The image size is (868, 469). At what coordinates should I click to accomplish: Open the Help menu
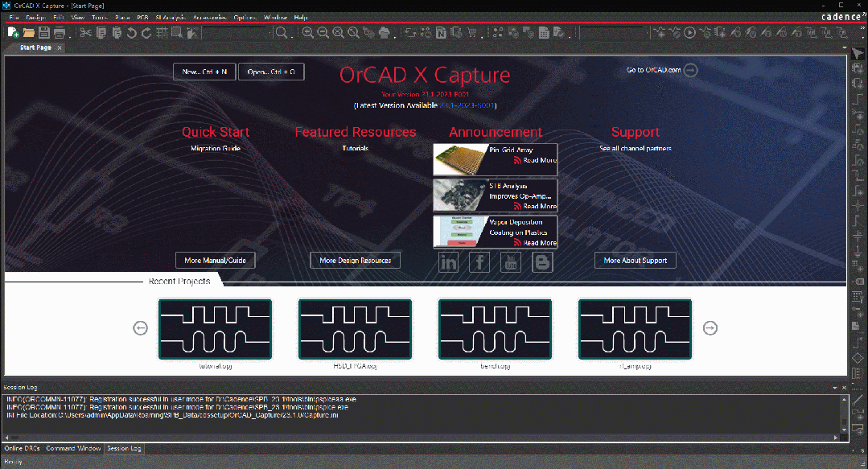301,17
